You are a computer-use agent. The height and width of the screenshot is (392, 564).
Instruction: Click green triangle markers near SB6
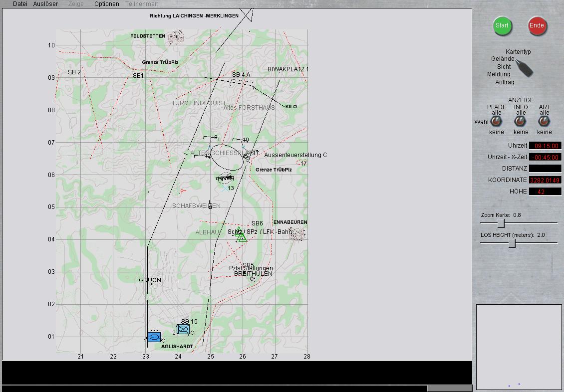pos(241,235)
